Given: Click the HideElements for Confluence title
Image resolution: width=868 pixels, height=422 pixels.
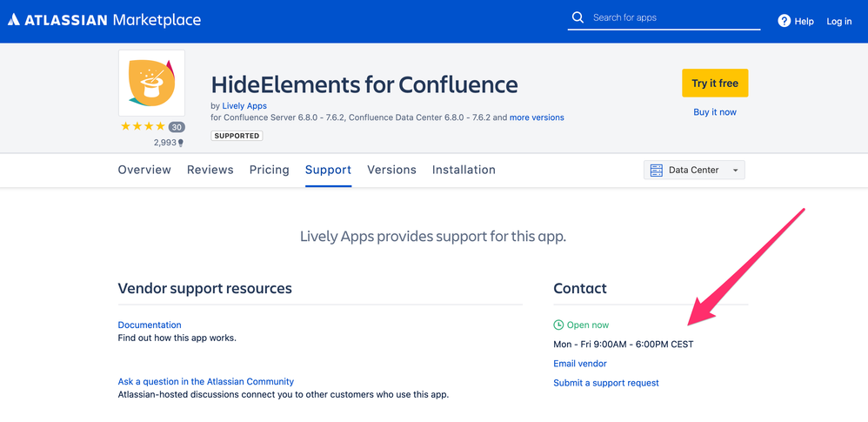Looking at the screenshot, I should click(x=364, y=84).
